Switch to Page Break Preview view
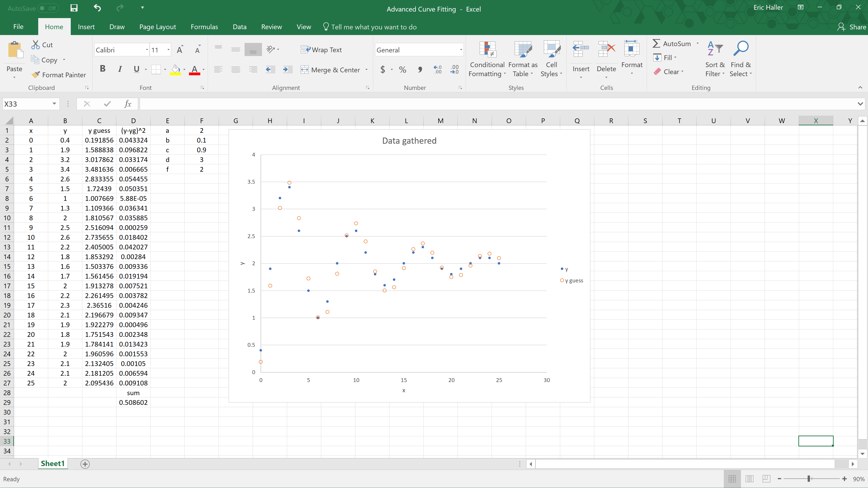The height and width of the screenshot is (488, 868). [x=767, y=479]
